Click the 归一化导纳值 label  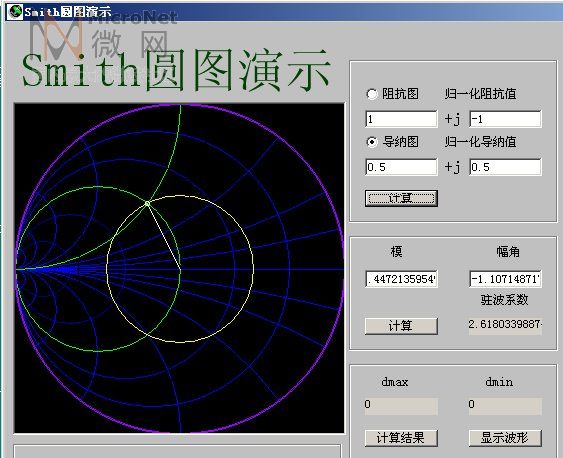click(480, 142)
